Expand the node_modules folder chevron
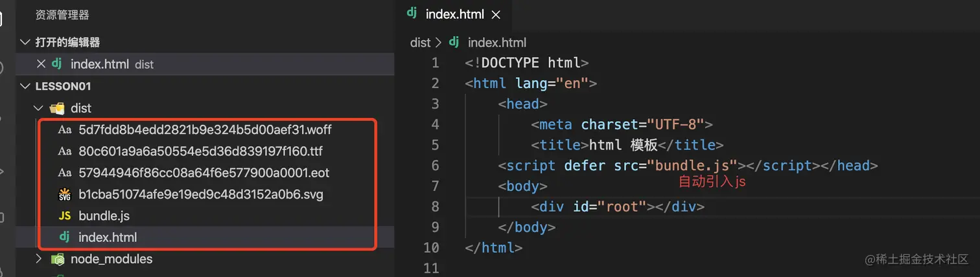The width and height of the screenshot is (980, 277). click(38, 259)
